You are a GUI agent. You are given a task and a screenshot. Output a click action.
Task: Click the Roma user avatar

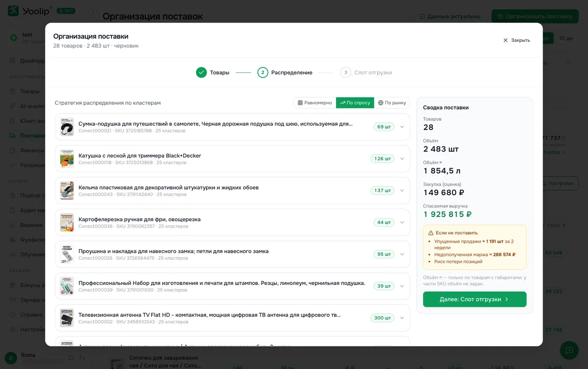click(11, 358)
